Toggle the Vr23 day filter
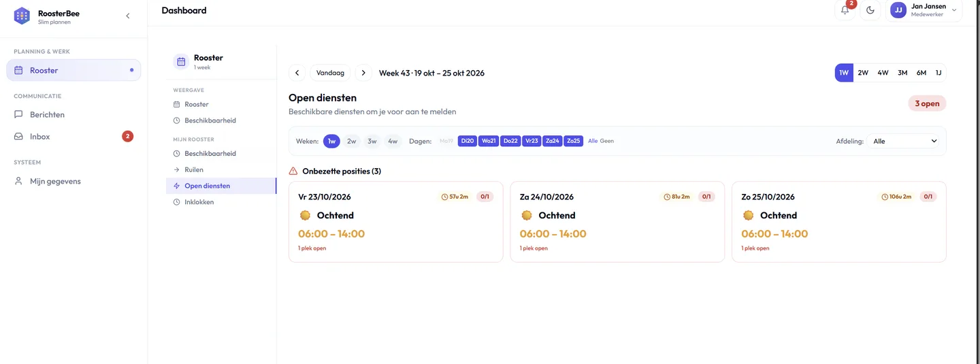 532,141
